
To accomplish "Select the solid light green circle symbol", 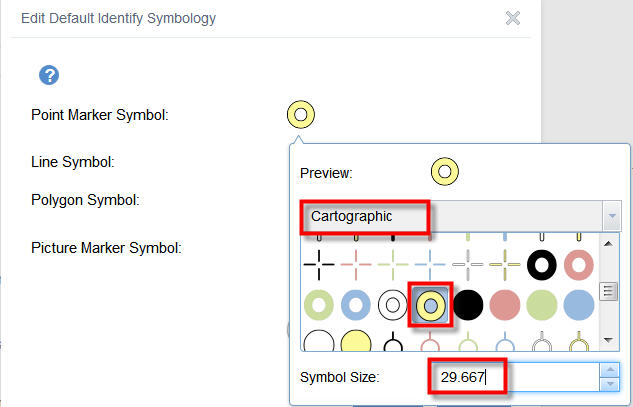I will click(x=542, y=303).
